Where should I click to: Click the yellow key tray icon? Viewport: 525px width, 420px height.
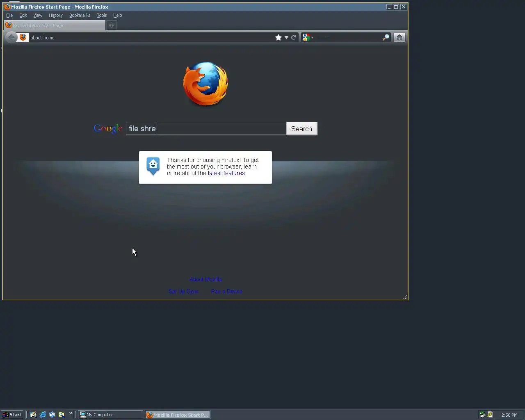tap(490, 415)
